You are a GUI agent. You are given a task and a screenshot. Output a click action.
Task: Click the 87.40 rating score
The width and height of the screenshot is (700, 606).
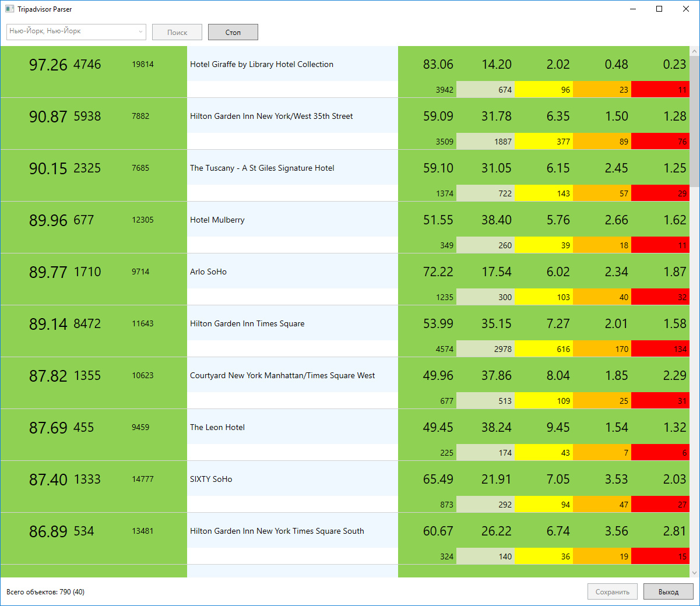(x=48, y=480)
